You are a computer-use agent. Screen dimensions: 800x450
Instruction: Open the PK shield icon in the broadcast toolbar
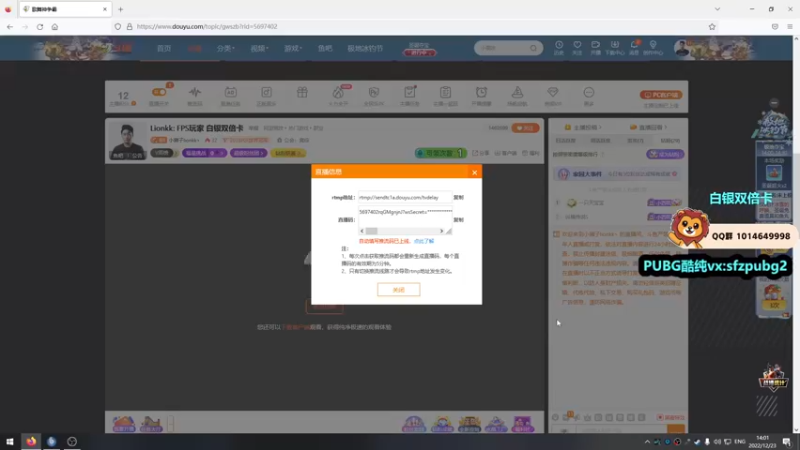pos(373,92)
